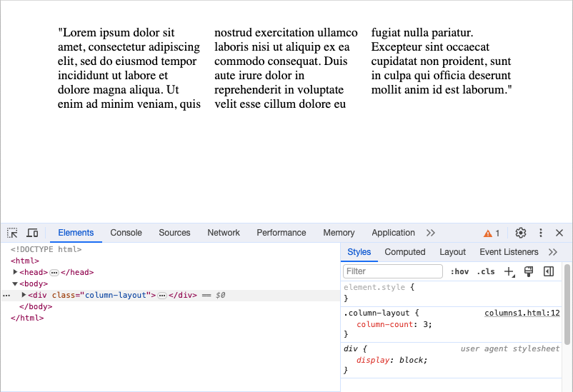
Task: Open the computed styles sidebar icon
Action: pos(549,271)
